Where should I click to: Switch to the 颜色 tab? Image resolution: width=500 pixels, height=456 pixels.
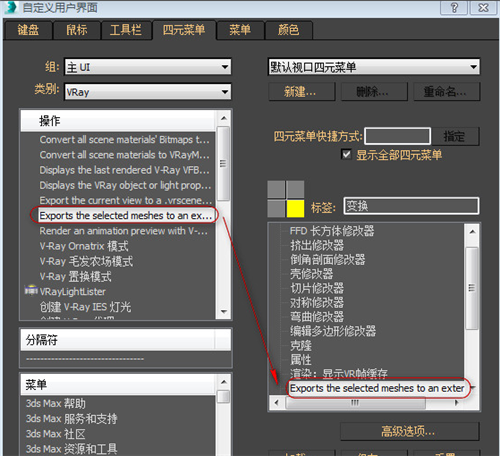(x=289, y=30)
